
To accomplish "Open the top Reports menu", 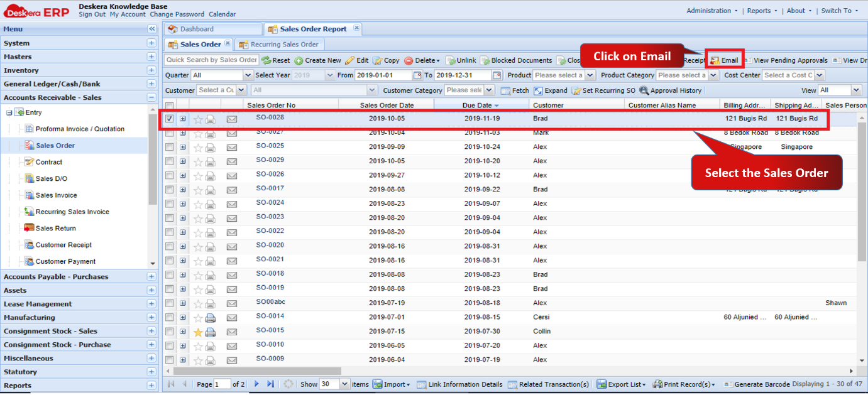I will tap(762, 11).
